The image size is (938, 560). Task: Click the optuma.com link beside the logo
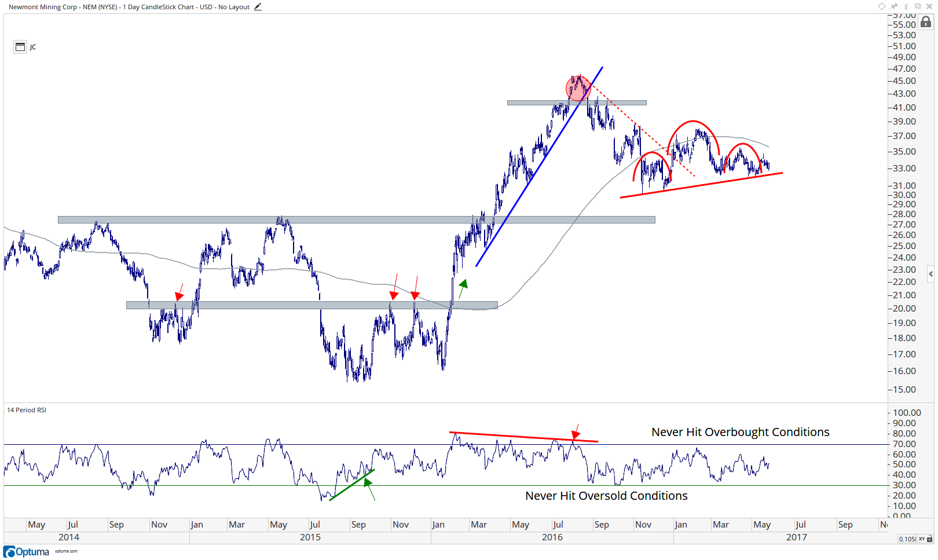coord(66,551)
